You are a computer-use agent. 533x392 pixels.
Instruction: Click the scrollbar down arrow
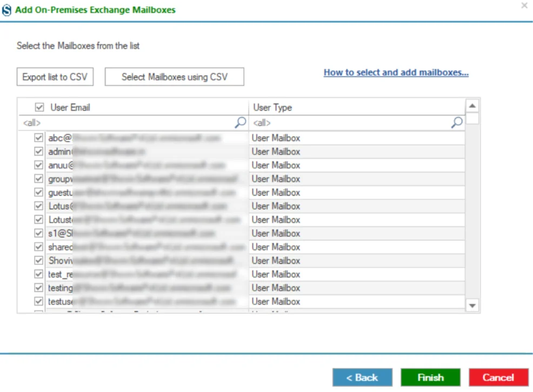tap(472, 305)
